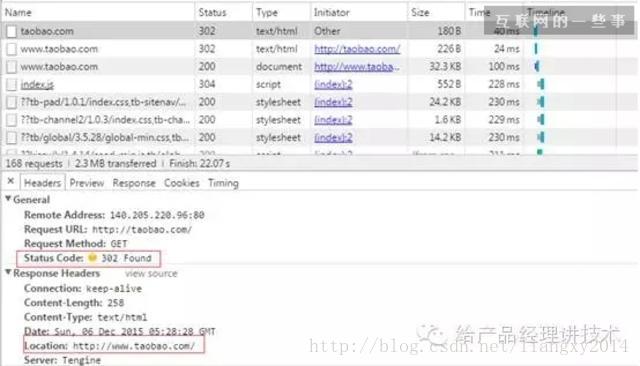The height and width of the screenshot is (366, 640).
Task: Click the Request URL value http://taobao.com/
Action: [x=142, y=230]
